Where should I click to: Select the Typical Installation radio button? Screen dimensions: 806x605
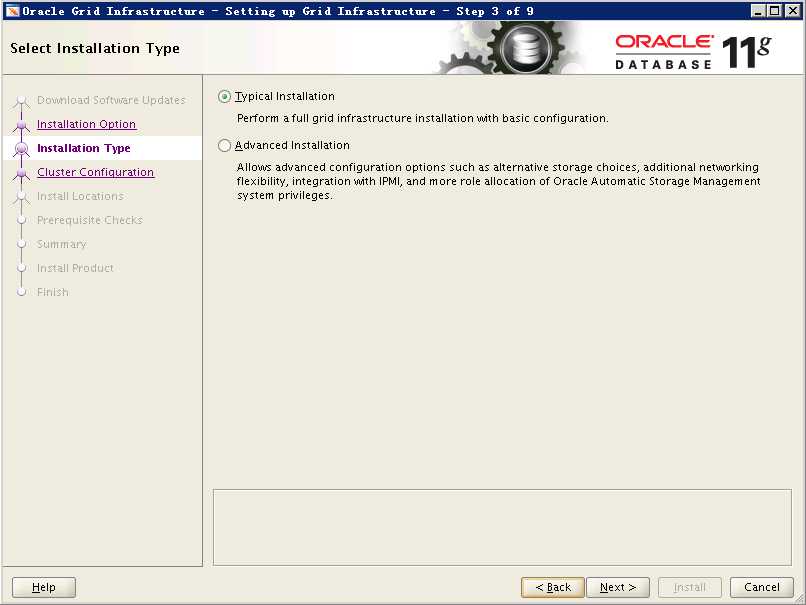pyautogui.click(x=224, y=96)
